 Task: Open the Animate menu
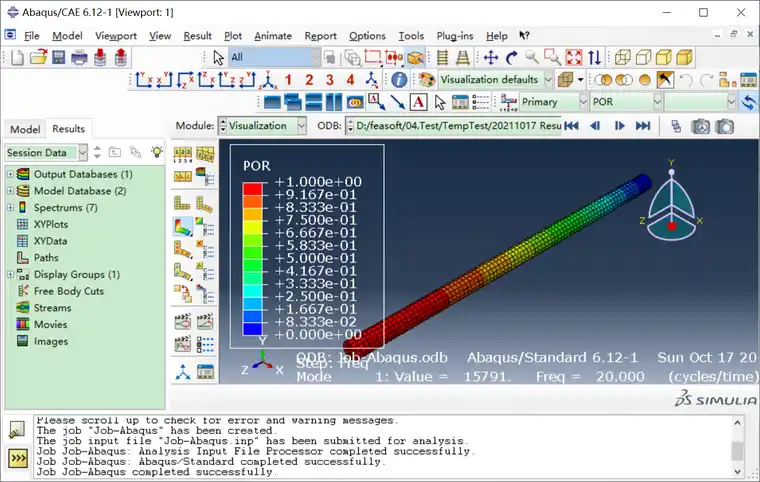click(x=273, y=36)
